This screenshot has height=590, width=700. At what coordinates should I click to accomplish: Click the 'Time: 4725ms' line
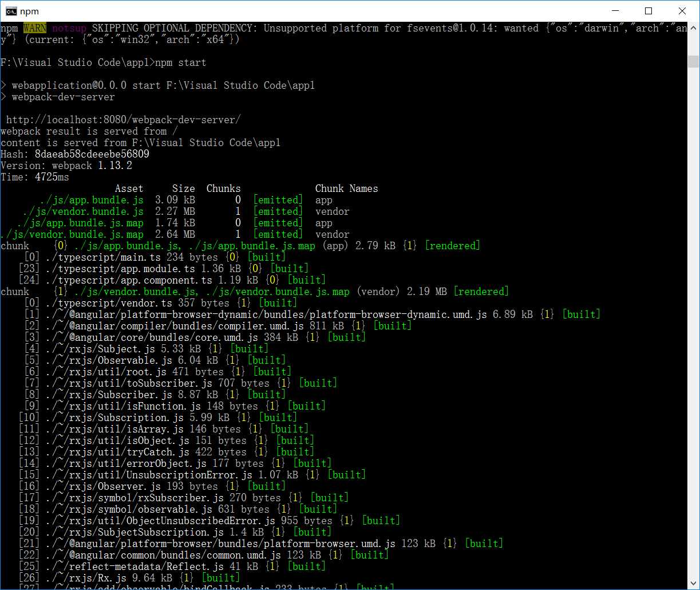(34, 177)
